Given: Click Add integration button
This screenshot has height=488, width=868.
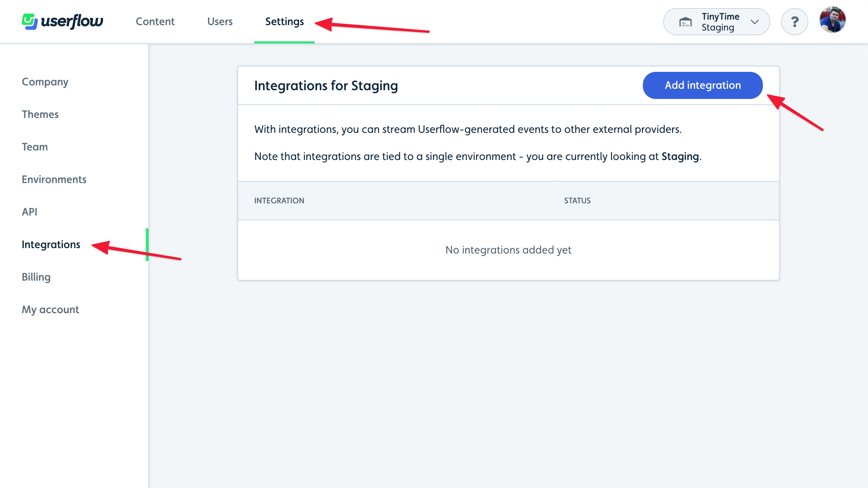Looking at the screenshot, I should pyautogui.click(x=703, y=85).
